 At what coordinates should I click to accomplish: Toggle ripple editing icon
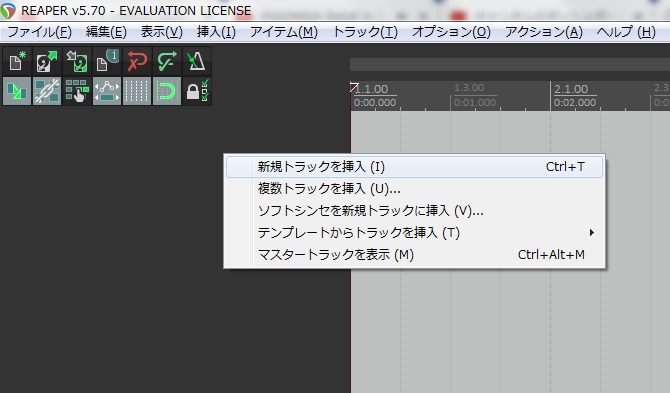tap(77, 91)
